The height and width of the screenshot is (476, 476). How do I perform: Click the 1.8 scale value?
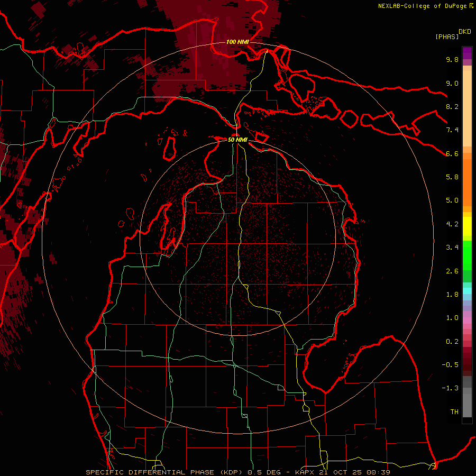(x=452, y=295)
